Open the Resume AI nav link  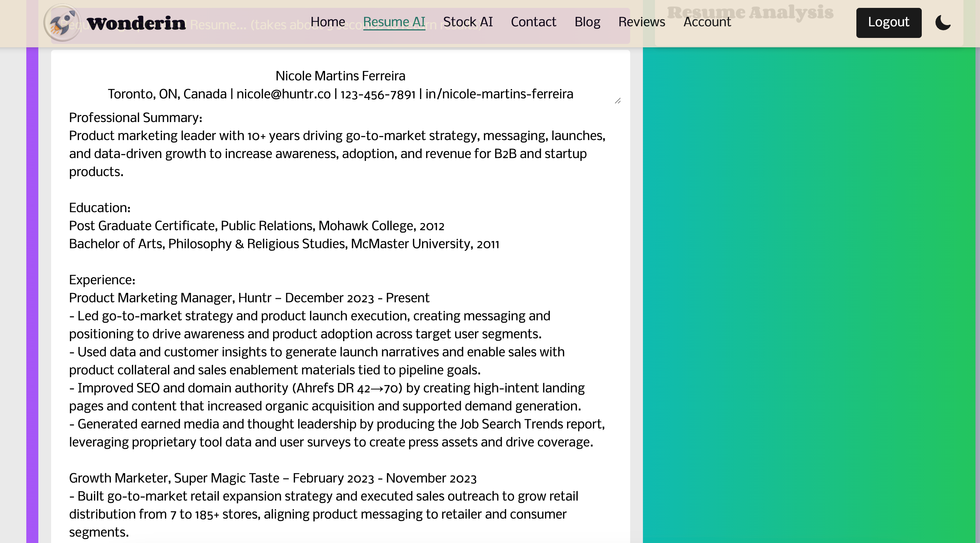pyautogui.click(x=394, y=22)
